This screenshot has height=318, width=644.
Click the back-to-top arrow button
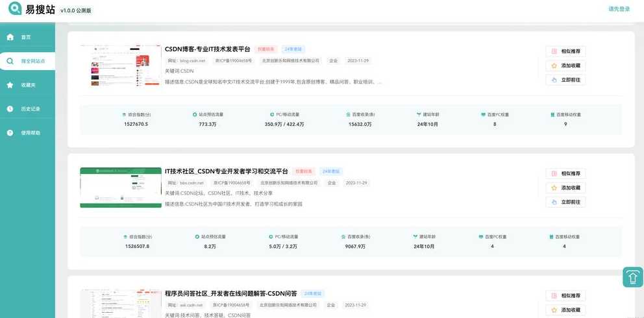(x=633, y=277)
